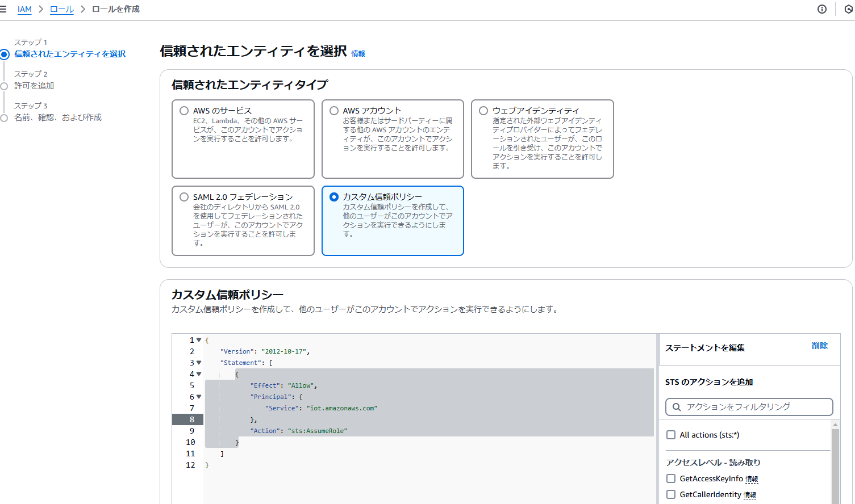Click the search magnifier icon in action filter
This screenshot has width=855, height=504.
point(677,407)
